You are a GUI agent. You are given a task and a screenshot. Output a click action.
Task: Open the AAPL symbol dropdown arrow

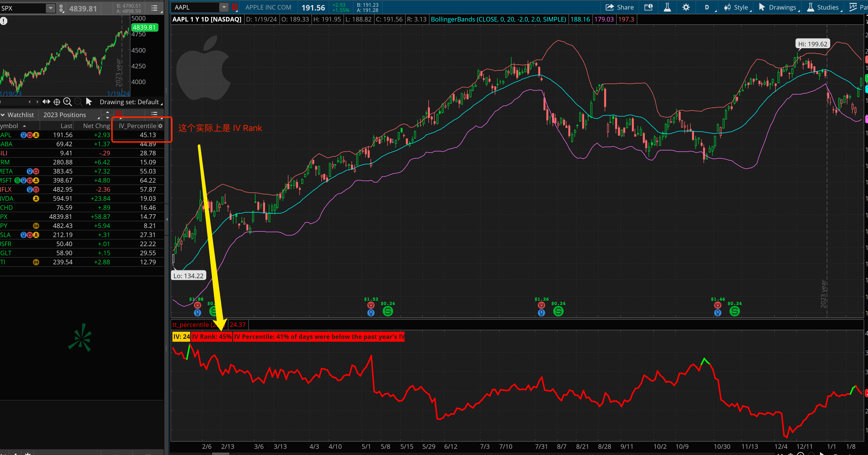(224, 7)
